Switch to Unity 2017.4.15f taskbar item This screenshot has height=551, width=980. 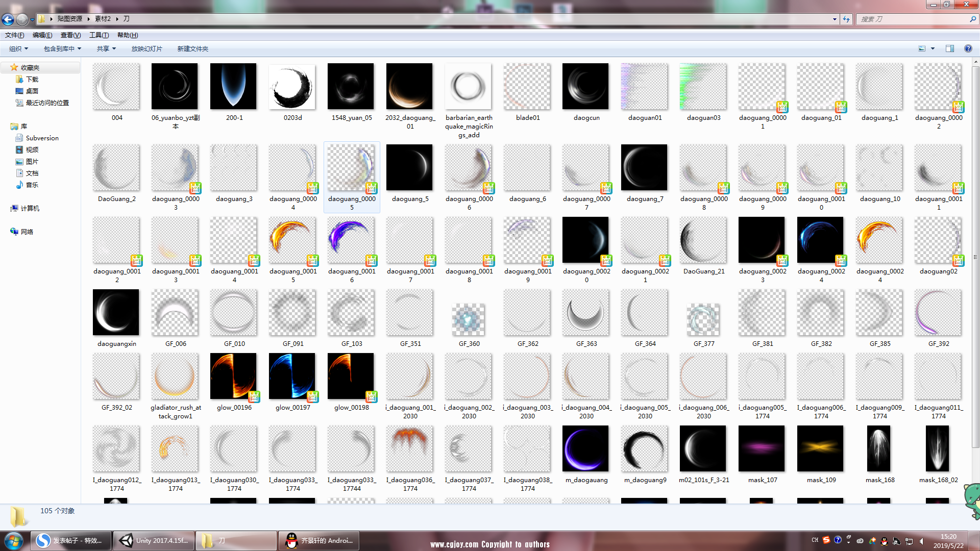pos(154,541)
